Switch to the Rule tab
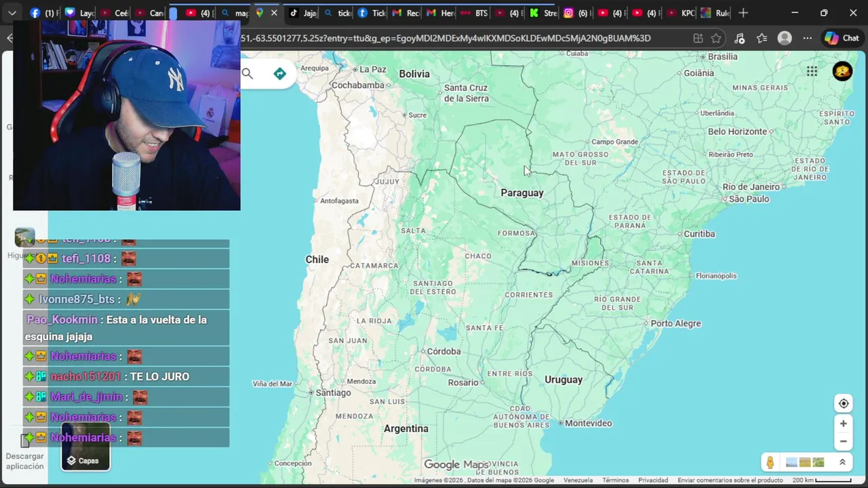This screenshot has width=868, height=488. [715, 13]
